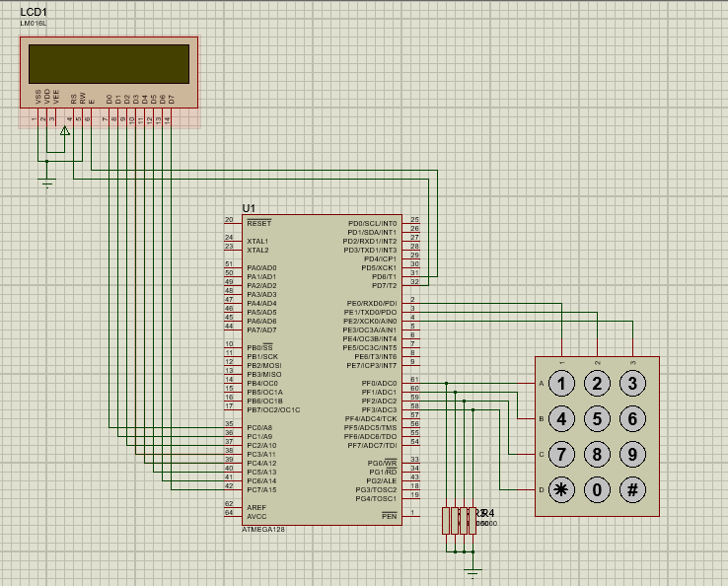This screenshot has height=586, width=728.
Task: Click the LCD1 component label
Action: 34,12
